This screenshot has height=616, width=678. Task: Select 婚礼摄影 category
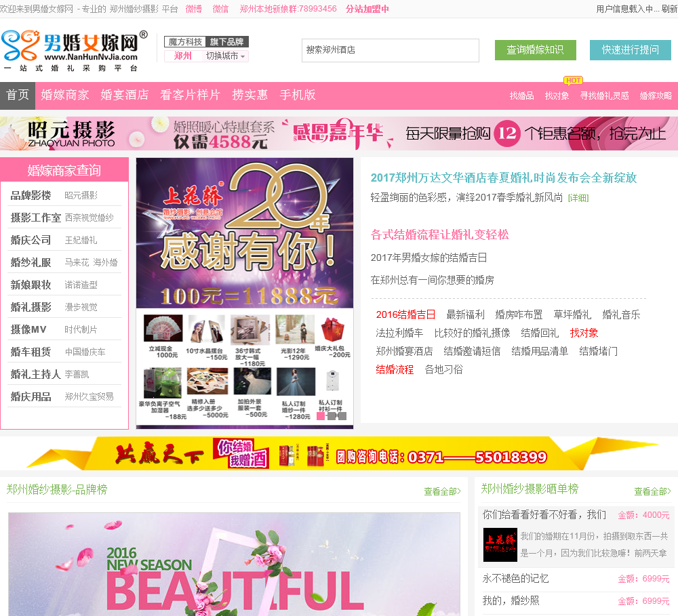coord(31,308)
